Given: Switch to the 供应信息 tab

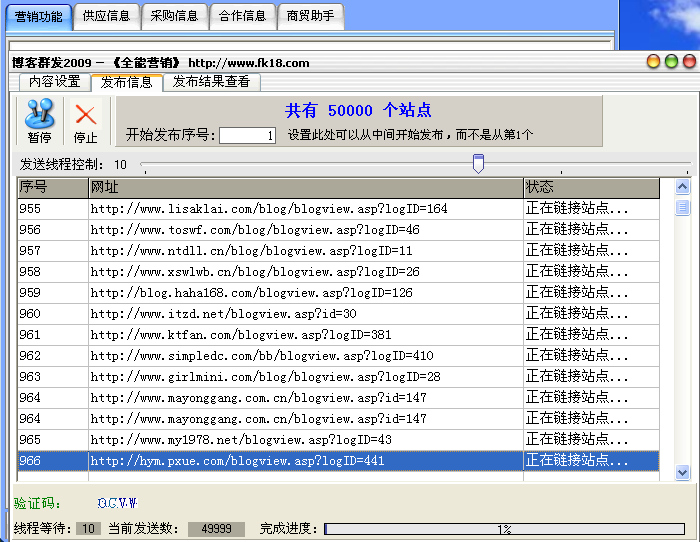Looking at the screenshot, I should coord(106,16).
